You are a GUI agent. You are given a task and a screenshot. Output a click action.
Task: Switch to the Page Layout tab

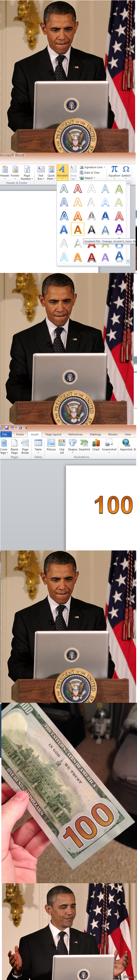coord(53,434)
